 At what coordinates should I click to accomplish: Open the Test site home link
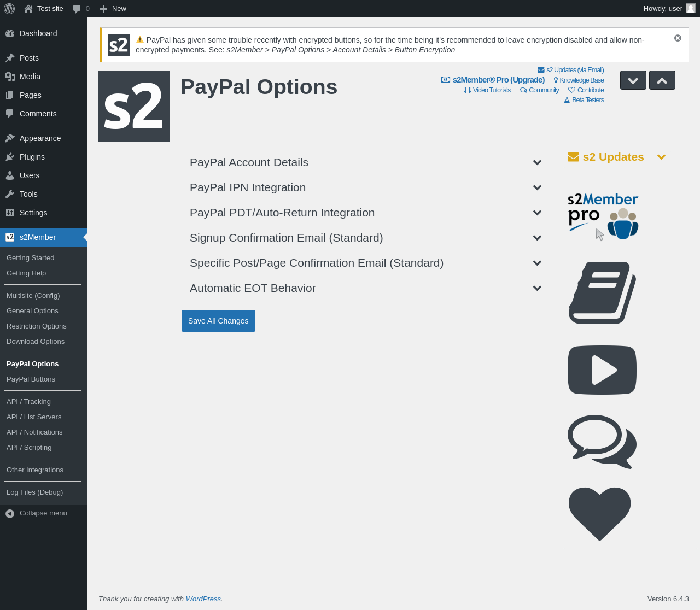point(44,9)
